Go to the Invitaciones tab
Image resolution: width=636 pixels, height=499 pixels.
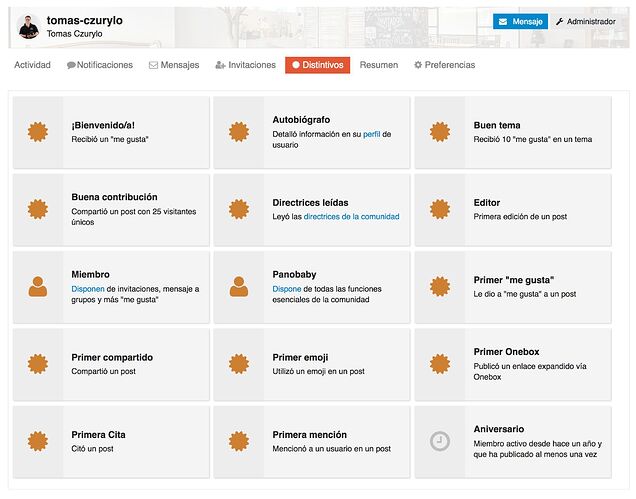click(x=245, y=65)
